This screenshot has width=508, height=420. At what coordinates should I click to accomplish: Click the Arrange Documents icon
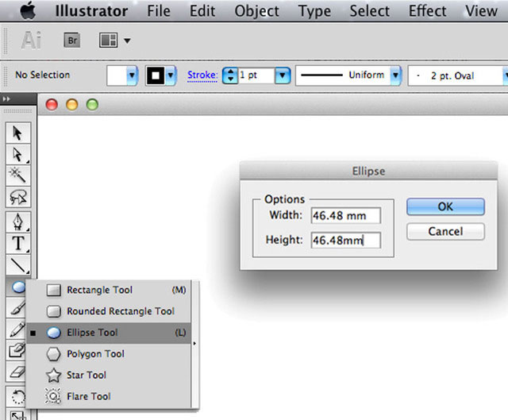(108, 40)
